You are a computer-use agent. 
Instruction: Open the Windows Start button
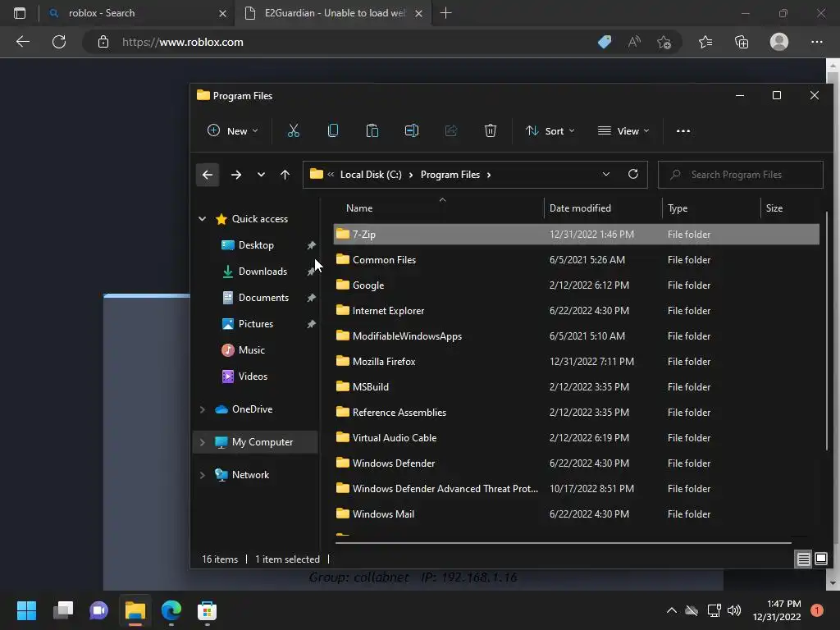tap(26, 610)
